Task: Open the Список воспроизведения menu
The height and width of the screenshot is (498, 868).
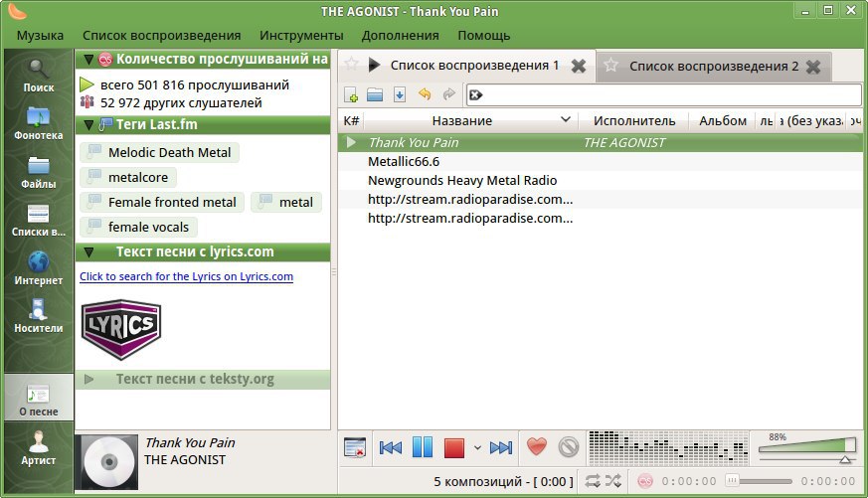Action: 162,36
